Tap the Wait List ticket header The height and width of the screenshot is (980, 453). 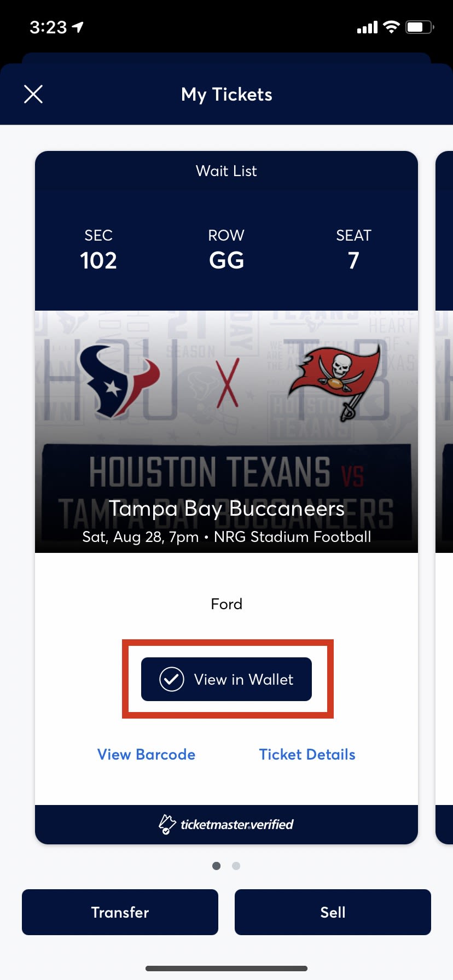pos(226,171)
